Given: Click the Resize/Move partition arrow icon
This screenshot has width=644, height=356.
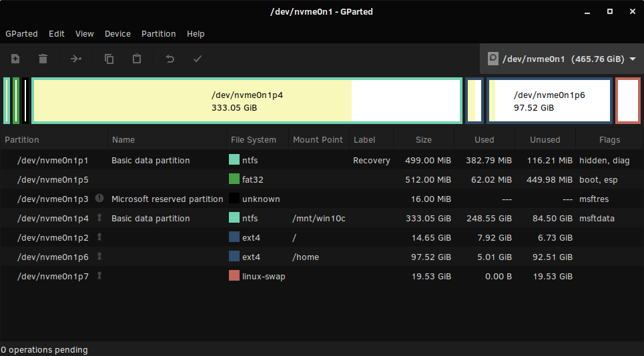Looking at the screenshot, I should [x=76, y=59].
